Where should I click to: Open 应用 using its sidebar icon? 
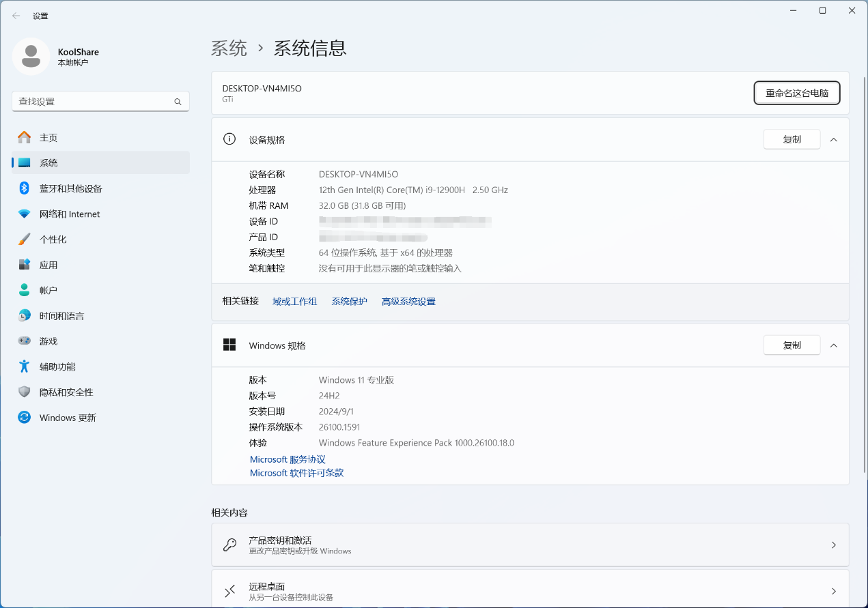(25, 265)
